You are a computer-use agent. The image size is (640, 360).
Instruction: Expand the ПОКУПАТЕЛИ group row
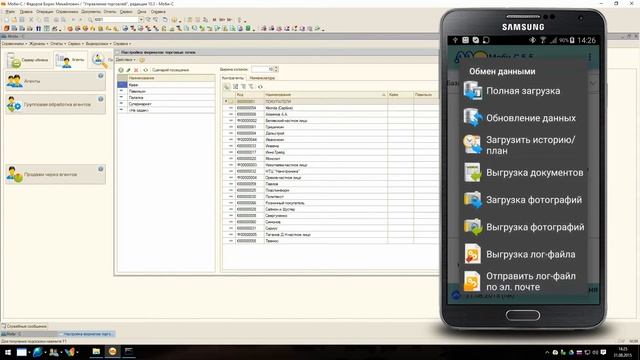tap(226, 101)
